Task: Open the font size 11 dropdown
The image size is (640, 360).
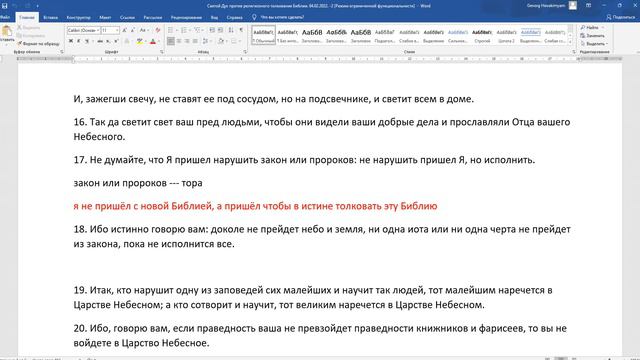Action: [117, 30]
